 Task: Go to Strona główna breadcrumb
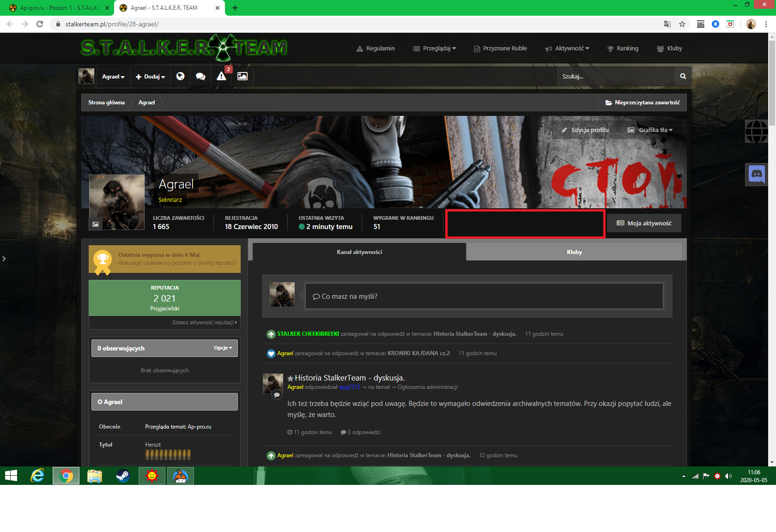pos(107,103)
